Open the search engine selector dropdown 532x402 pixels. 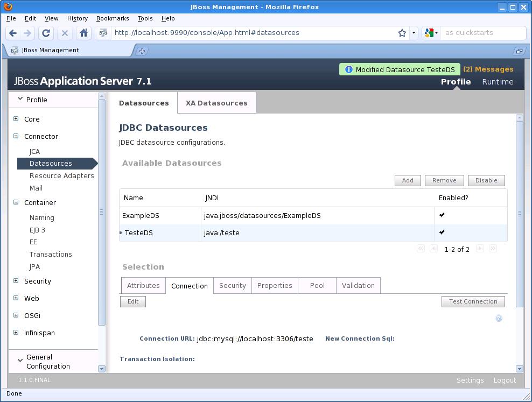[x=431, y=33]
